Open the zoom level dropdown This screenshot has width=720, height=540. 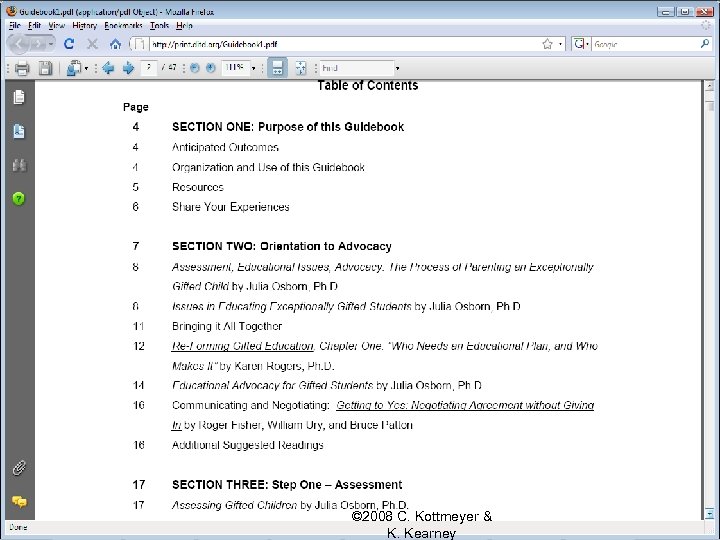(253, 68)
